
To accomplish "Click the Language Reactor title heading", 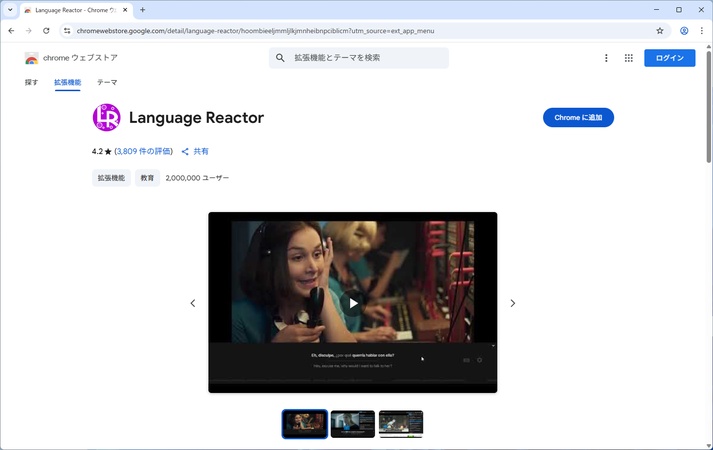I will tap(196, 117).
